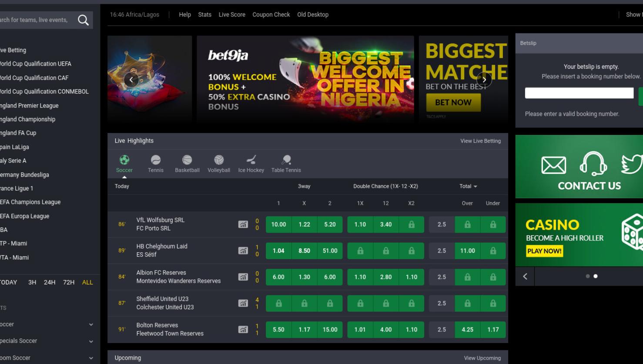This screenshot has height=364, width=643.
Task: Select 12 double chance 2.80 for Albion
Action: click(x=386, y=277)
